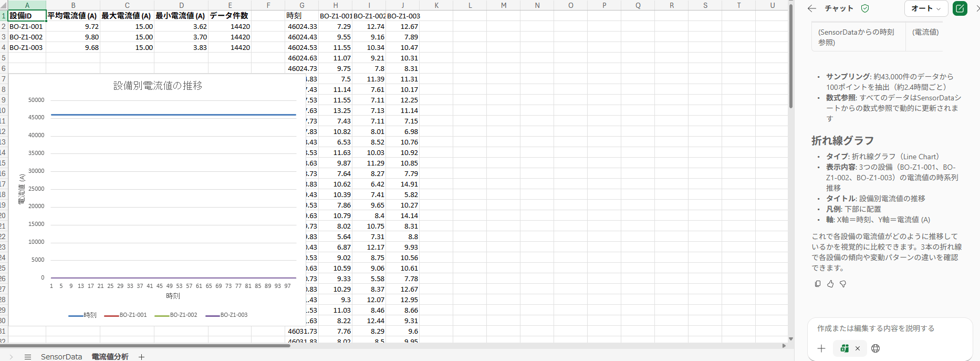Screen dimensions: 980x361
Task: Select the 平均電流値 (A) header cell
Action: pos(73,16)
